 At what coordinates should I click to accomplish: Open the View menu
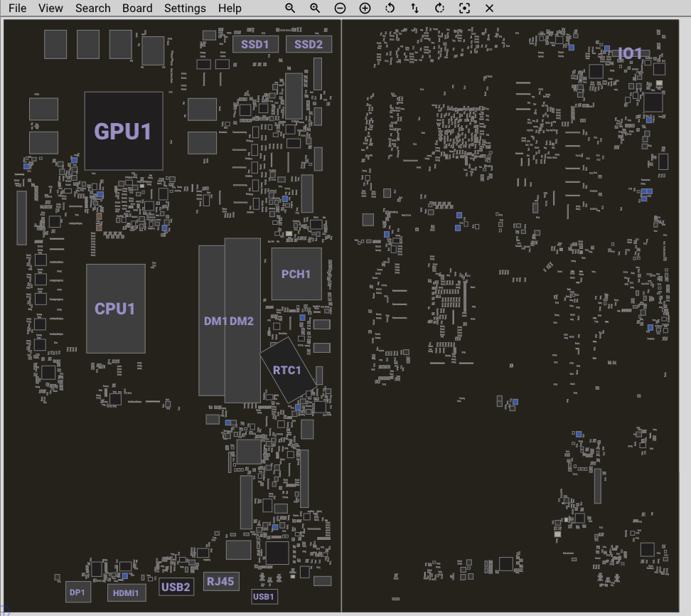pos(50,9)
